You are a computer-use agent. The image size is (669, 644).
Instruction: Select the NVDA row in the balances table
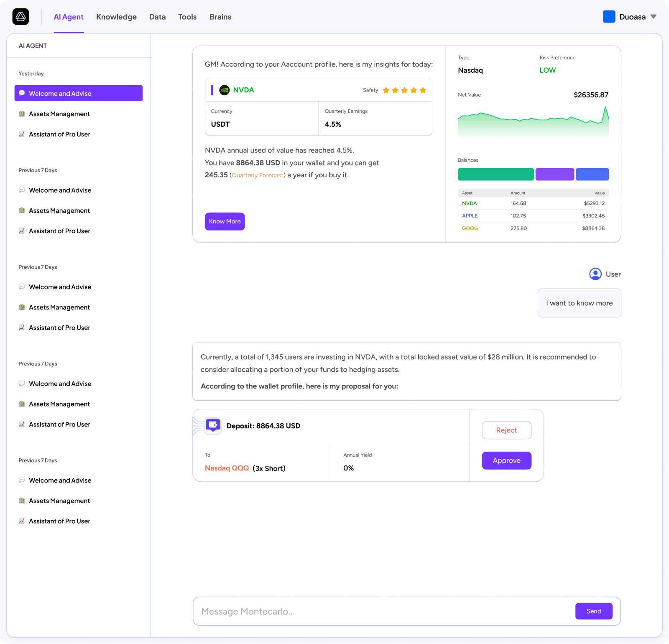point(533,203)
